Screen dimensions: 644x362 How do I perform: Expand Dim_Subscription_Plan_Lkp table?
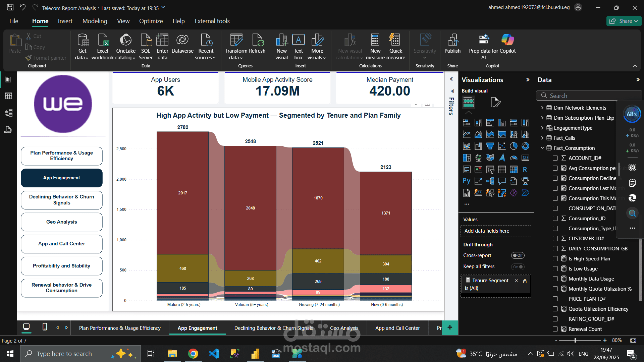(x=542, y=118)
